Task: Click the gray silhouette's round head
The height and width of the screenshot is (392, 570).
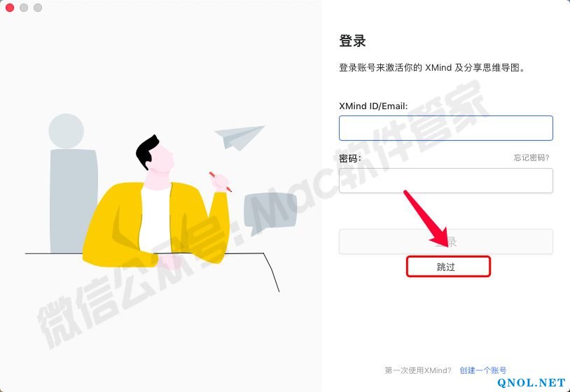Action: pyautogui.click(x=66, y=131)
